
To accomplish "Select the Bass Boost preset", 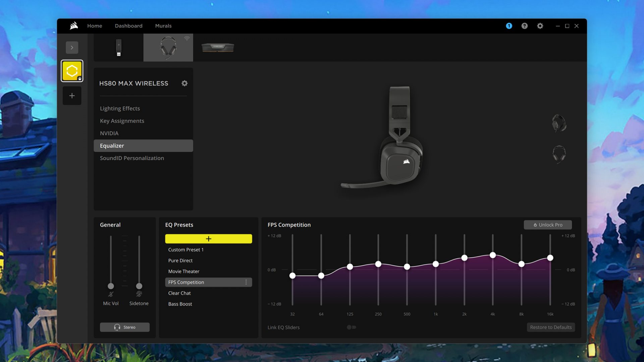I will (180, 304).
